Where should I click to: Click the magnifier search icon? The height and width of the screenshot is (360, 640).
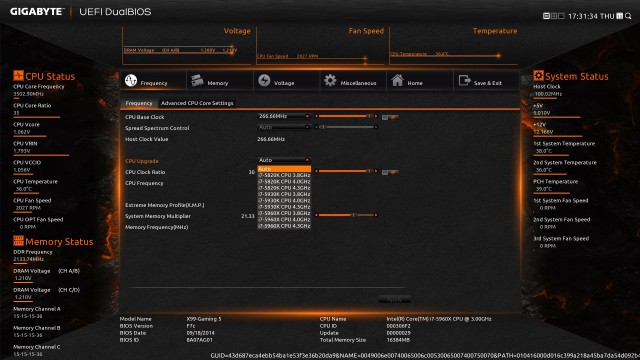628,16
